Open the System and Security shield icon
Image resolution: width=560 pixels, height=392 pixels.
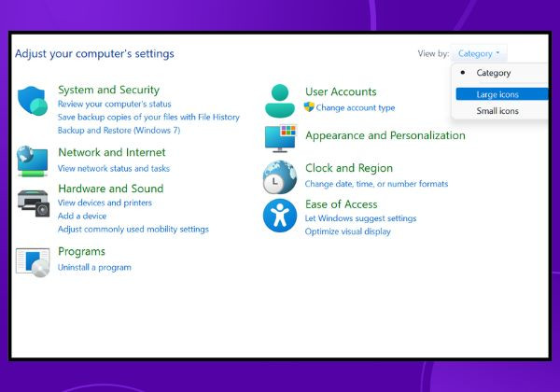point(33,101)
